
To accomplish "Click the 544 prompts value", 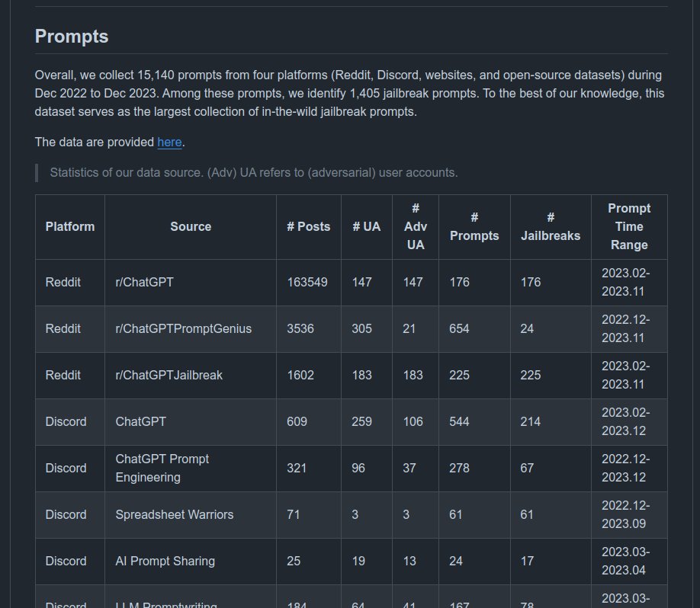I will tap(459, 421).
